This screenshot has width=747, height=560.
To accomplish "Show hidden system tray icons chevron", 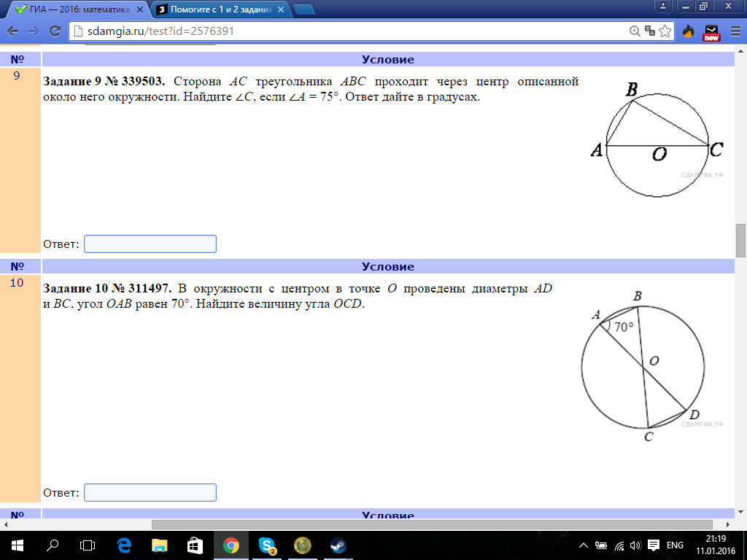I will tap(584, 545).
